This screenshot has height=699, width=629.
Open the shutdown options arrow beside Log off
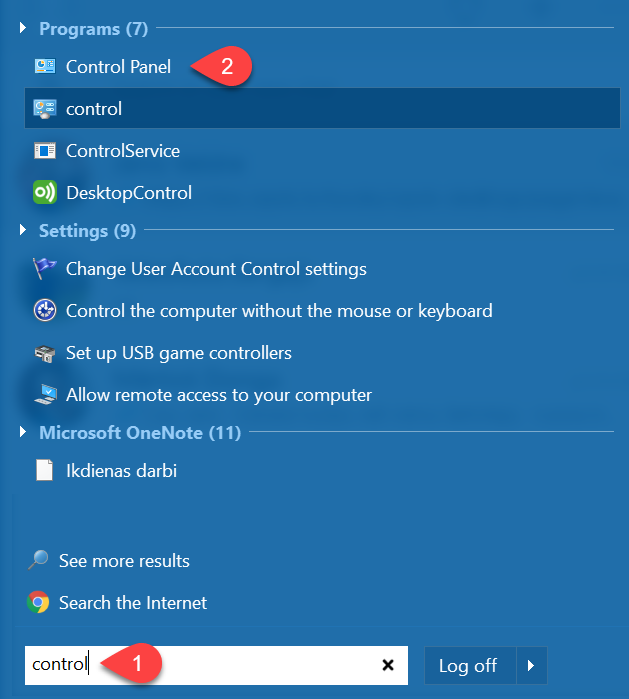click(x=531, y=666)
